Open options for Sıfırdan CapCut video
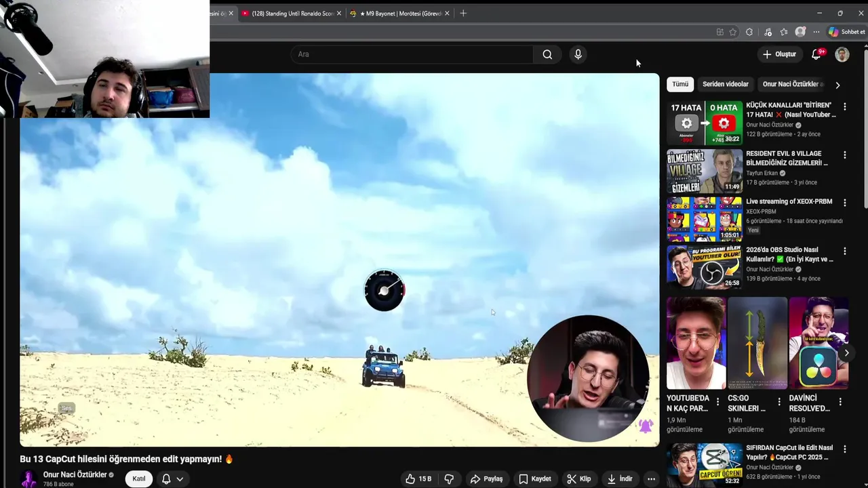The width and height of the screenshot is (868, 488). coord(844,449)
